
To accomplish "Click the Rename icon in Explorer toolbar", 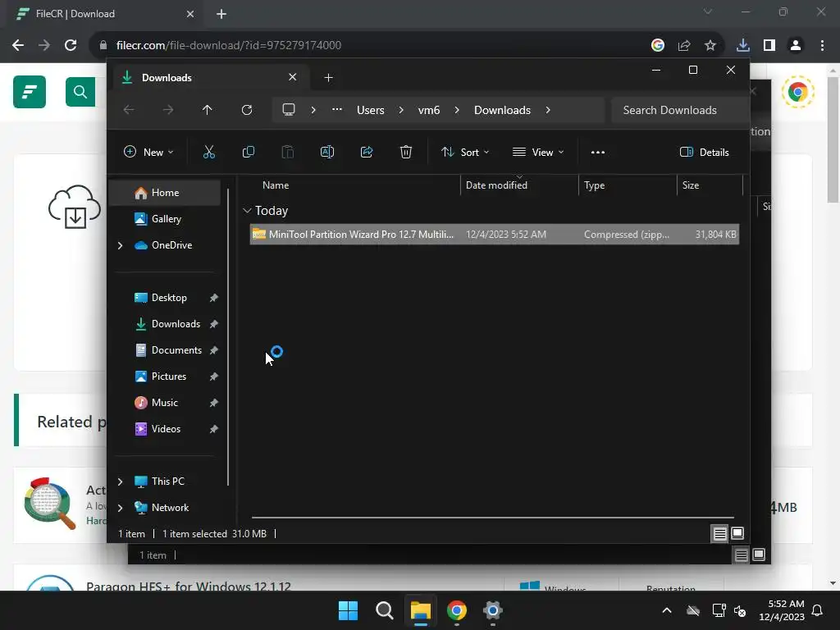I will point(326,152).
